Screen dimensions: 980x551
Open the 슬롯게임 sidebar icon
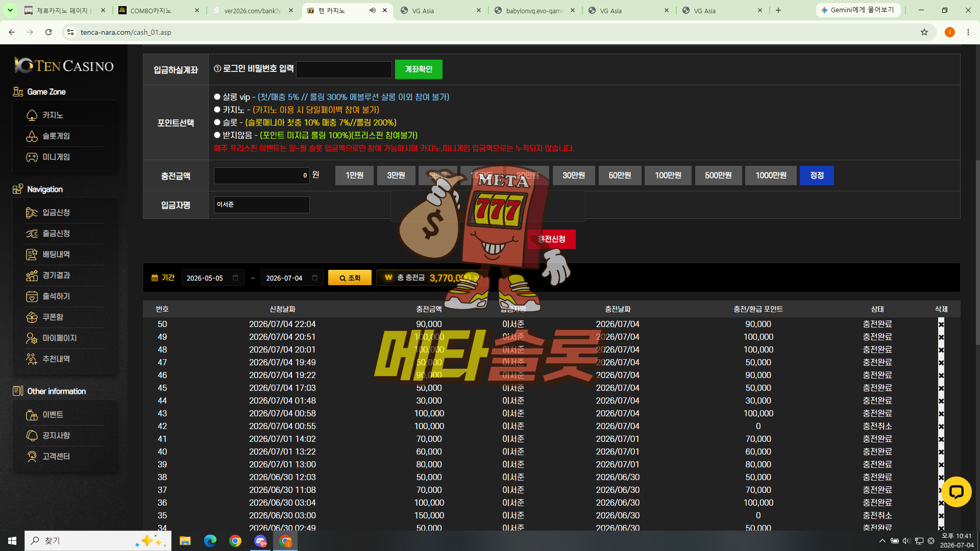32,136
